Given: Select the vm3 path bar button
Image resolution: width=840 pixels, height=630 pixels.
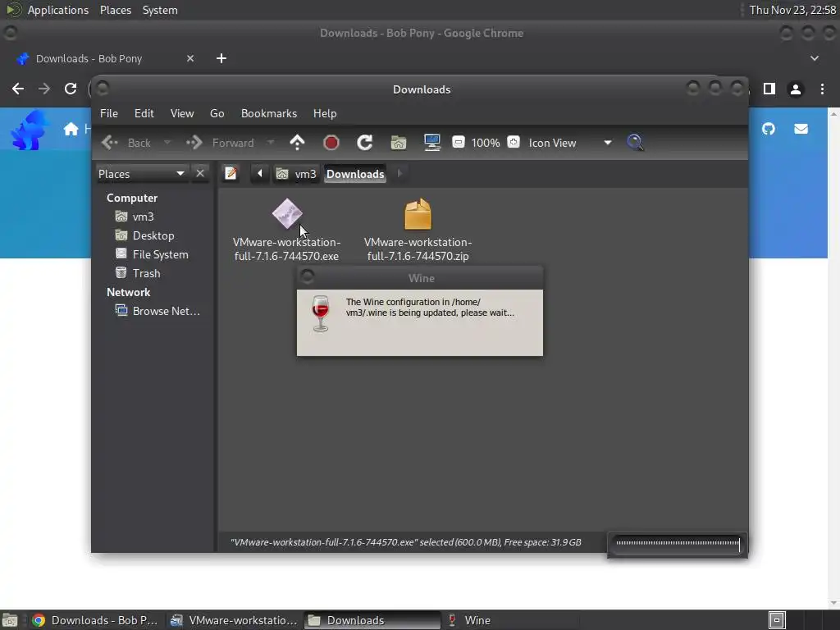Looking at the screenshot, I should coord(295,174).
